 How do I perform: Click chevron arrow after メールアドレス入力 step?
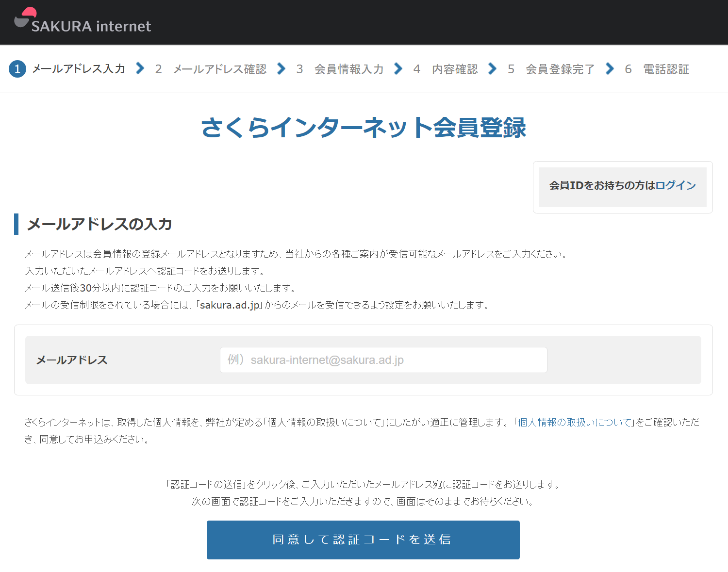(x=140, y=68)
